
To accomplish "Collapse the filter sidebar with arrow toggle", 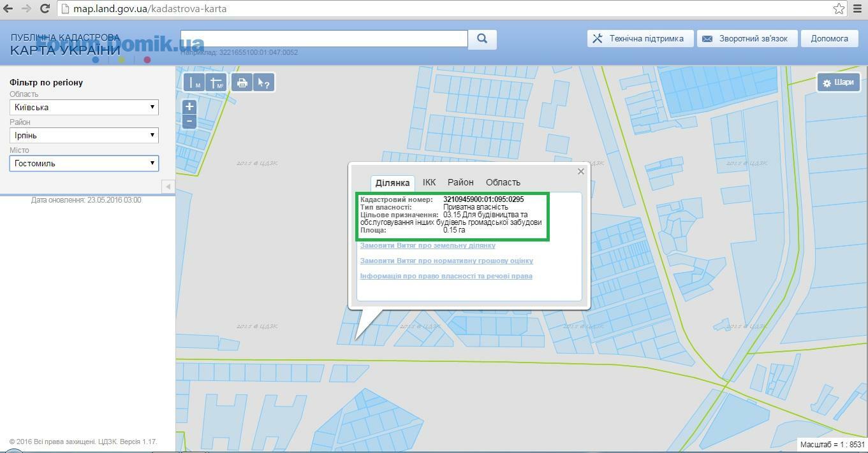I will tap(168, 187).
